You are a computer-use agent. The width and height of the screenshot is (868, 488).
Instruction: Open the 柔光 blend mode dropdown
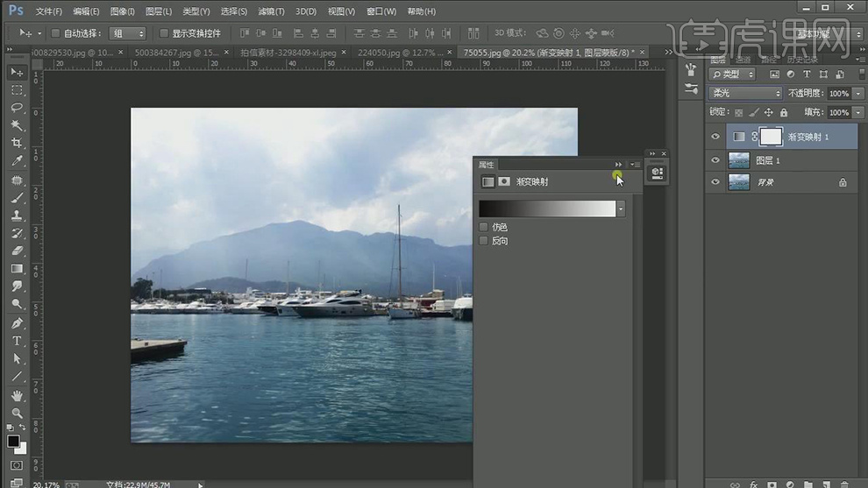coord(745,93)
